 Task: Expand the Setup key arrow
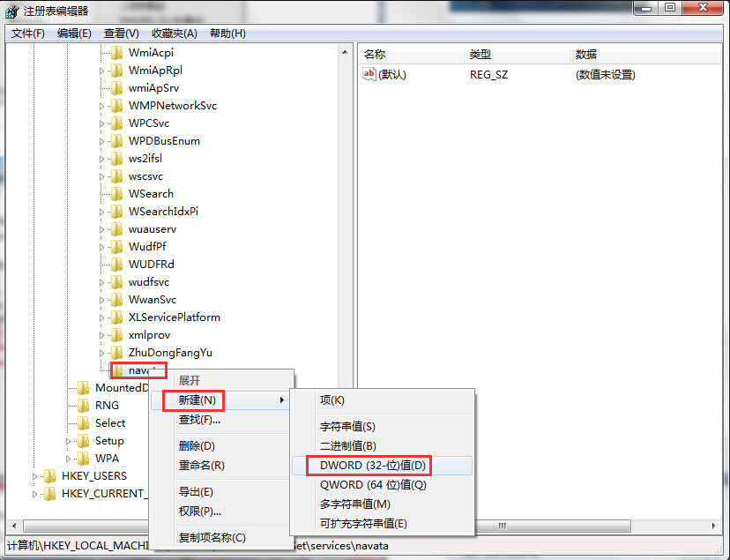[x=68, y=441]
